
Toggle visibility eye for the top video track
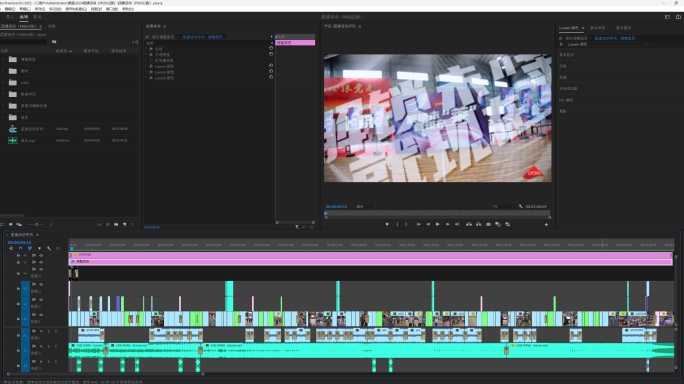click(x=41, y=255)
